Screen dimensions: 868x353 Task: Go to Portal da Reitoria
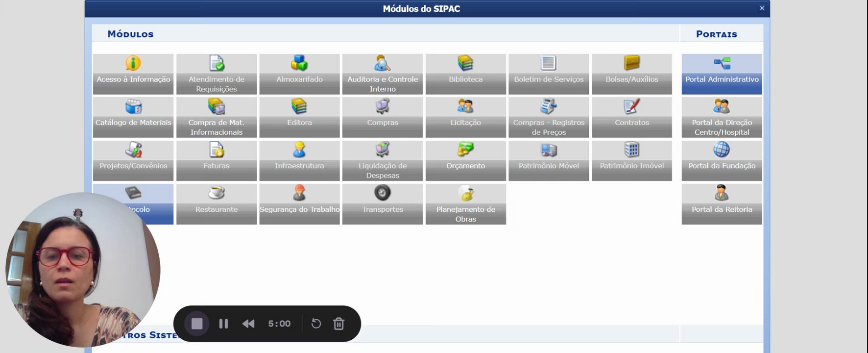pyautogui.click(x=722, y=204)
